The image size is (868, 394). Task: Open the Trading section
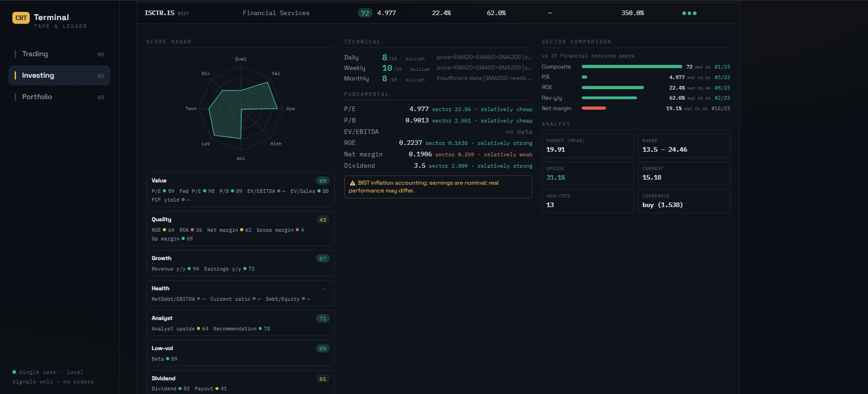point(59,54)
